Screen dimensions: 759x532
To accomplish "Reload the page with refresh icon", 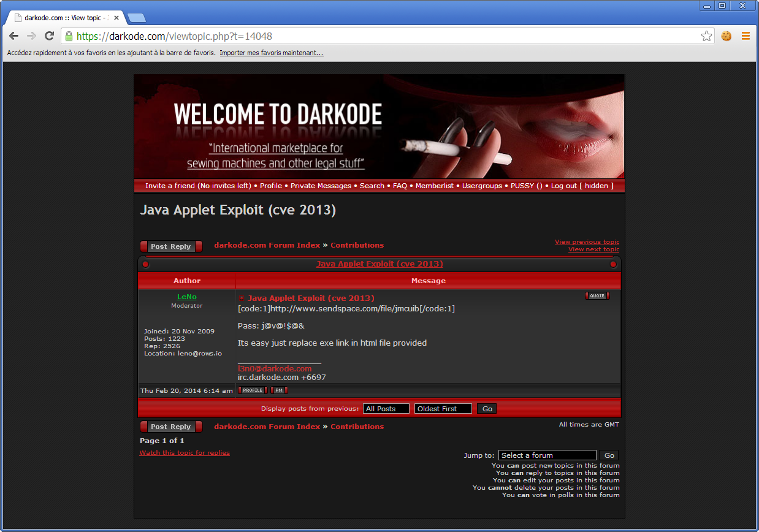I will coord(50,36).
